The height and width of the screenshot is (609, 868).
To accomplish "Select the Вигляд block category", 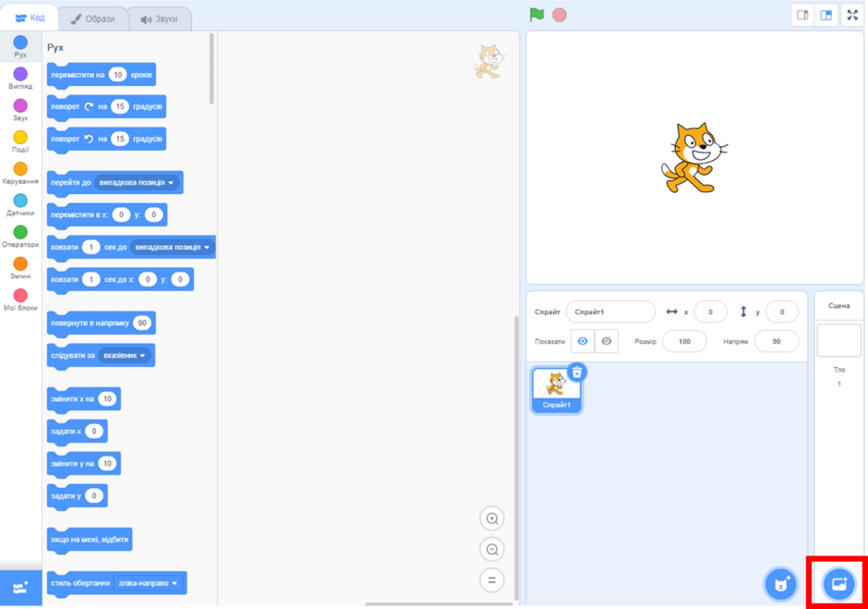I will 20,79.
